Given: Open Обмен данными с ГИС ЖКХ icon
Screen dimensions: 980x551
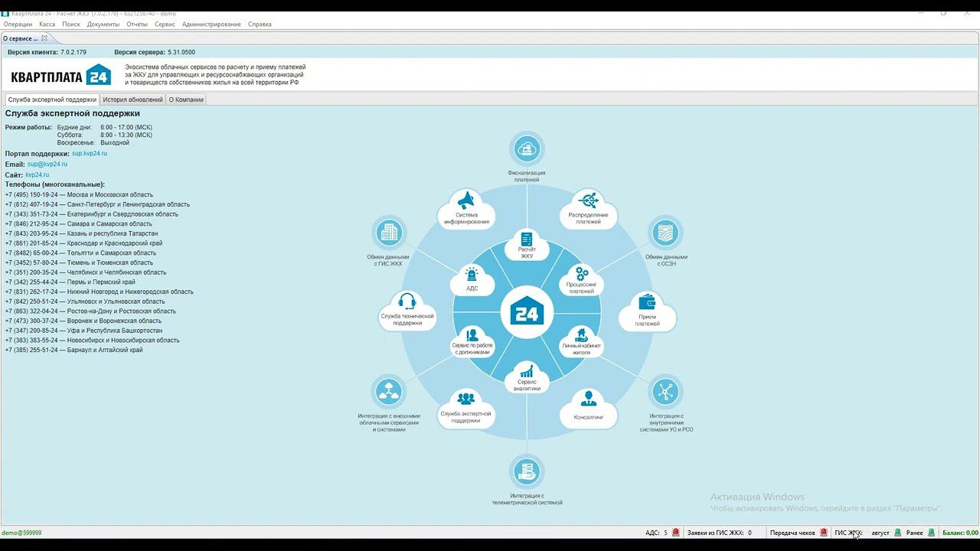Looking at the screenshot, I should (388, 233).
